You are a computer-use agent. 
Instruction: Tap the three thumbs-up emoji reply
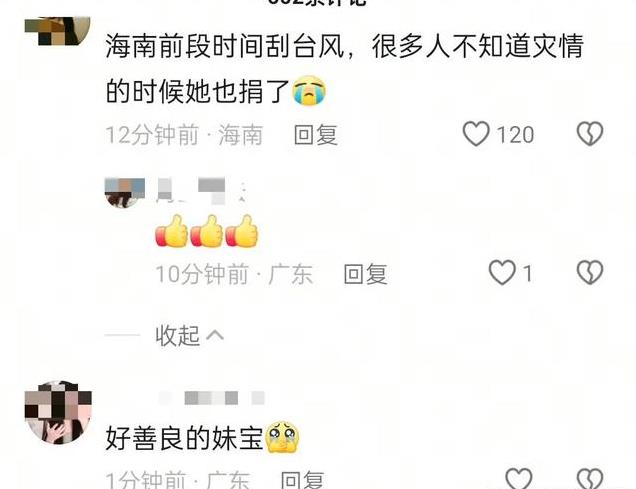click(x=206, y=231)
